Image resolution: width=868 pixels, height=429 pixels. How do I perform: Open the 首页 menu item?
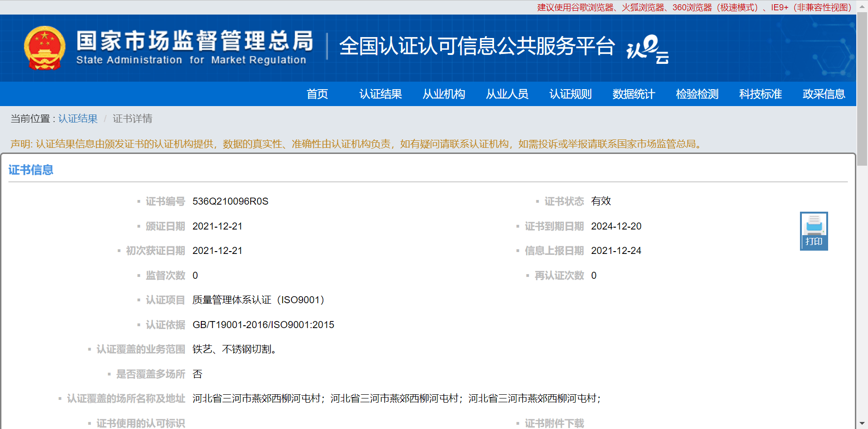tap(317, 94)
